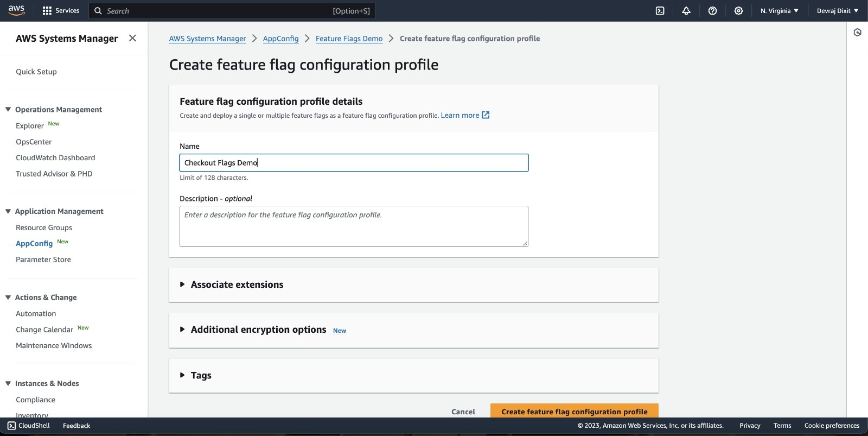The image size is (868, 436).
Task: Close the AWS Systems Manager sidebar
Action: click(132, 38)
